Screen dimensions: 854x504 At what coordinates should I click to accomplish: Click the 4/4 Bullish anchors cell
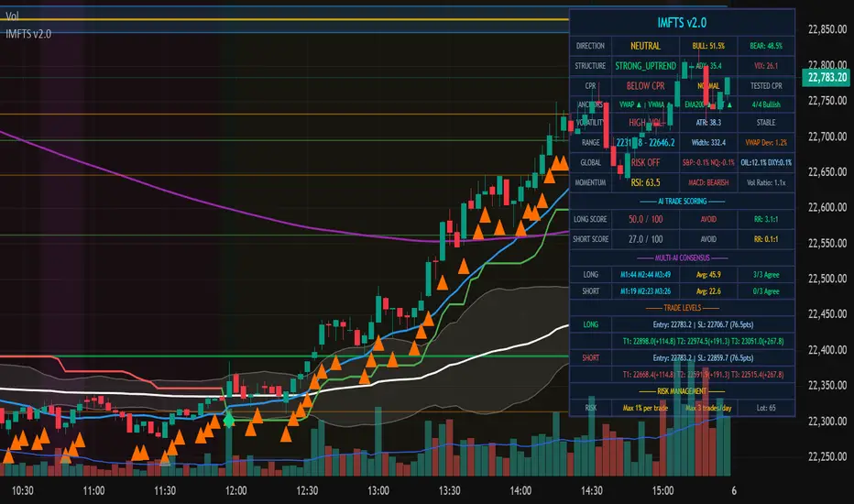(766, 104)
